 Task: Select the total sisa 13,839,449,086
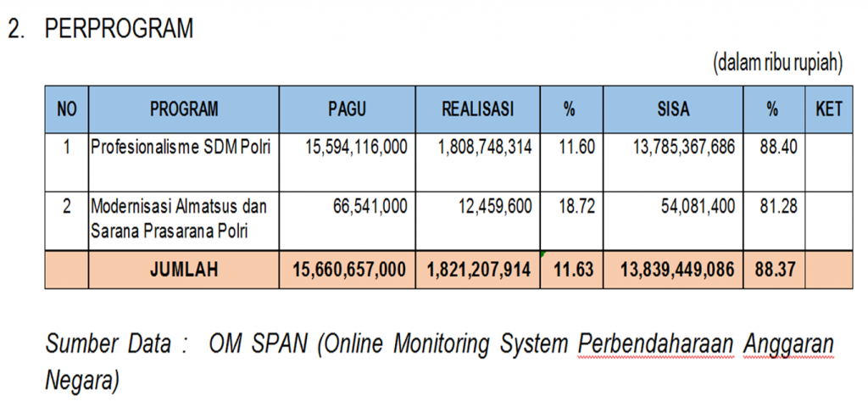(676, 270)
